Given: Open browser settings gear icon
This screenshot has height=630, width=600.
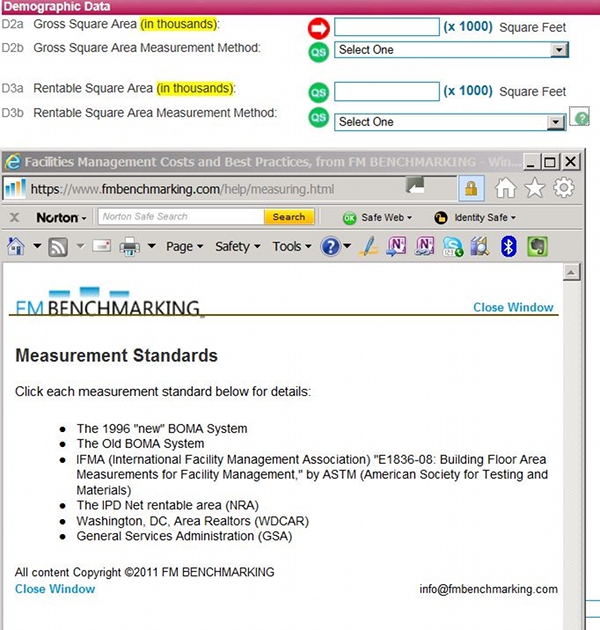Looking at the screenshot, I should click(x=563, y=188).
